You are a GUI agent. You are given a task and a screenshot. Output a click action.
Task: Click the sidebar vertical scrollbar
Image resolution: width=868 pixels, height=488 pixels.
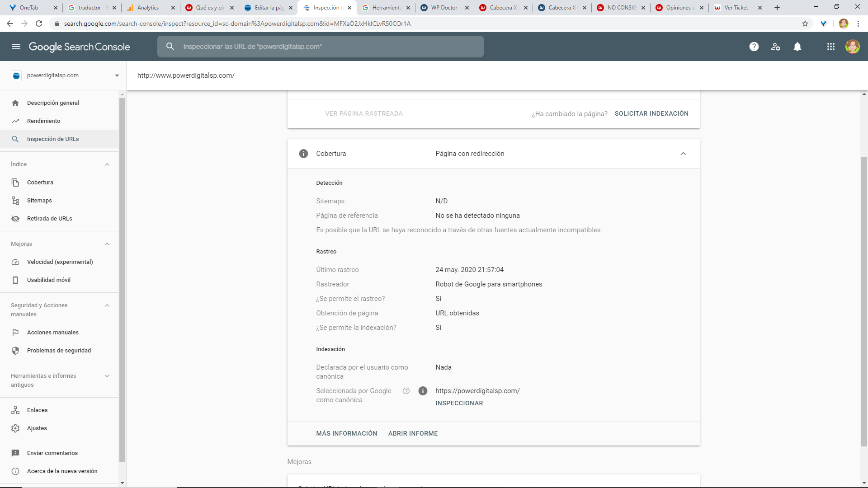pyautogui.click(x=122, y=280)
